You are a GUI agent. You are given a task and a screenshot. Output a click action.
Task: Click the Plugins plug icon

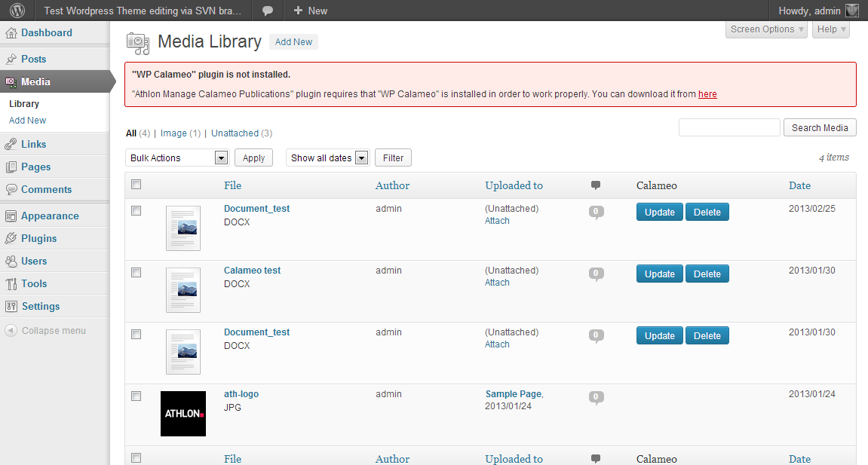click(11, 239)
